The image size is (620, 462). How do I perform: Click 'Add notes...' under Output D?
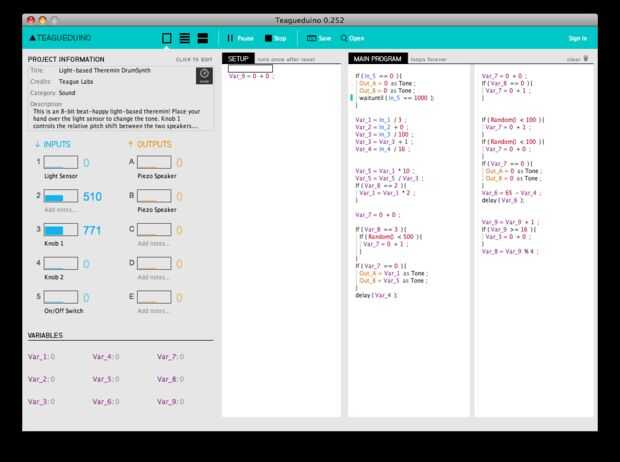click(x=153, y=277)
